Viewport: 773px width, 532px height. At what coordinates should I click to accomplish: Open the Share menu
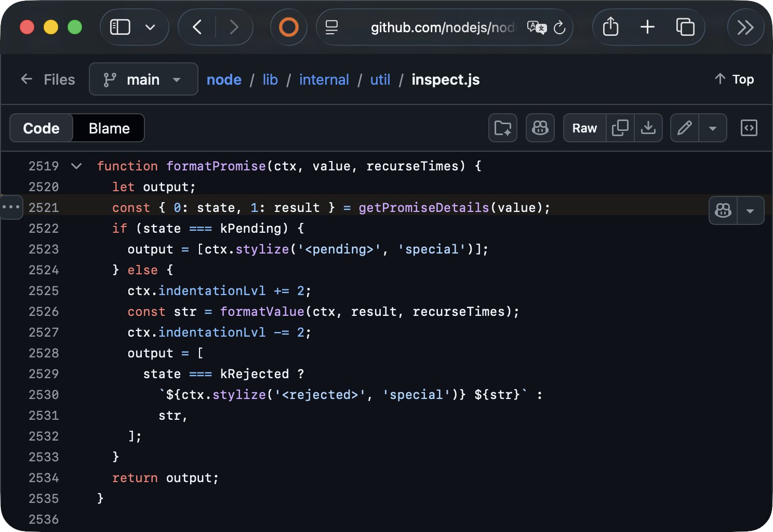pyautogui.click(x=610, y=26)
